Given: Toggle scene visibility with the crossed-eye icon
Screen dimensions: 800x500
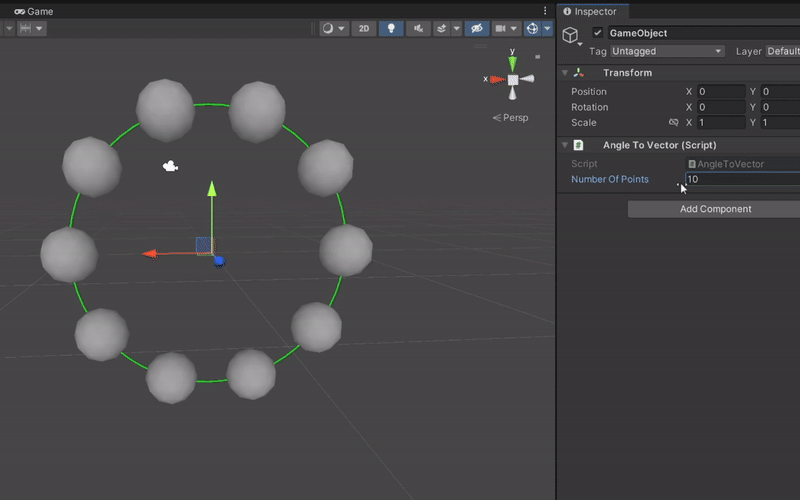Looking at the screenshot, I should click(x=476, y=28).
